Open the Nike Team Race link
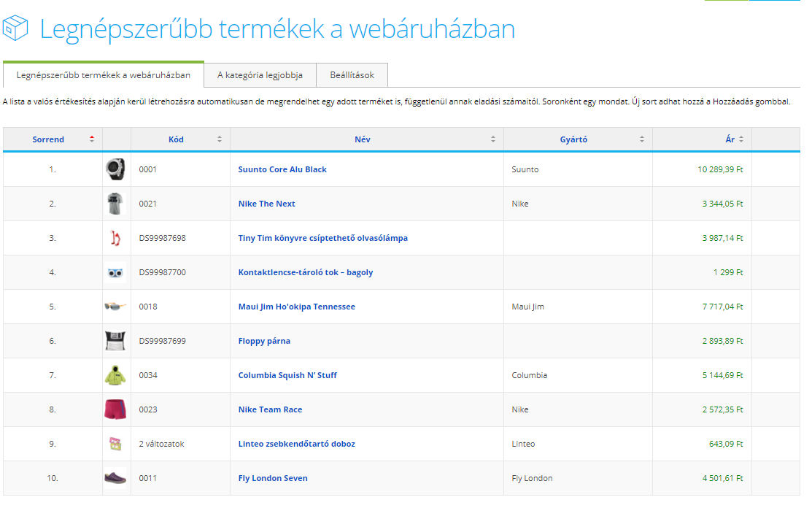Image resolution: width=812 pixels, height=508 pixels. pos(271,409)
